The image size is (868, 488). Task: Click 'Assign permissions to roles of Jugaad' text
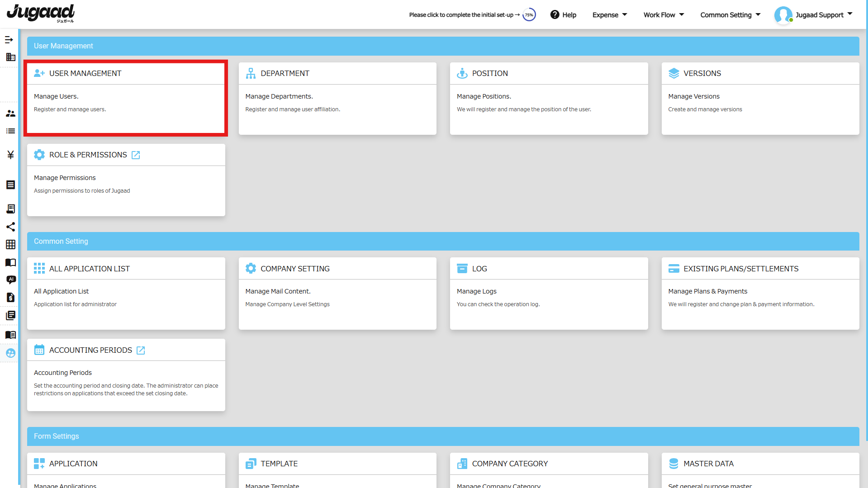[82, 191]
